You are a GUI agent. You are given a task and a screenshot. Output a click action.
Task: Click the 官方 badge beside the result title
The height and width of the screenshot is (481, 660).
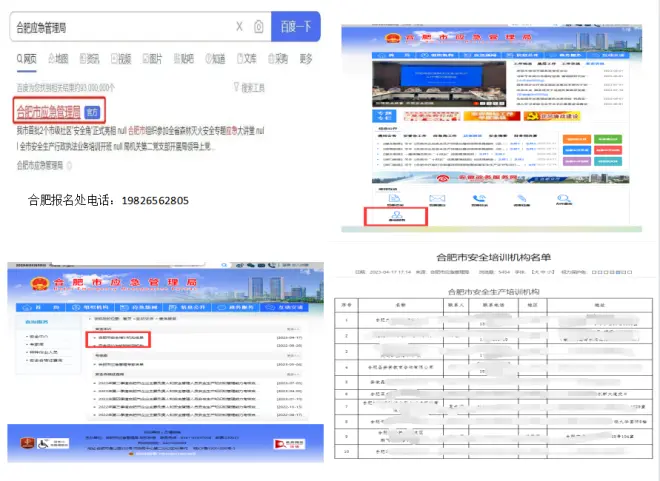91,112
